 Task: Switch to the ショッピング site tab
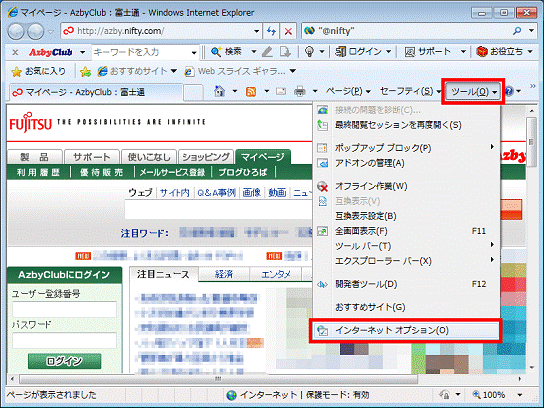tap(206, 157)
